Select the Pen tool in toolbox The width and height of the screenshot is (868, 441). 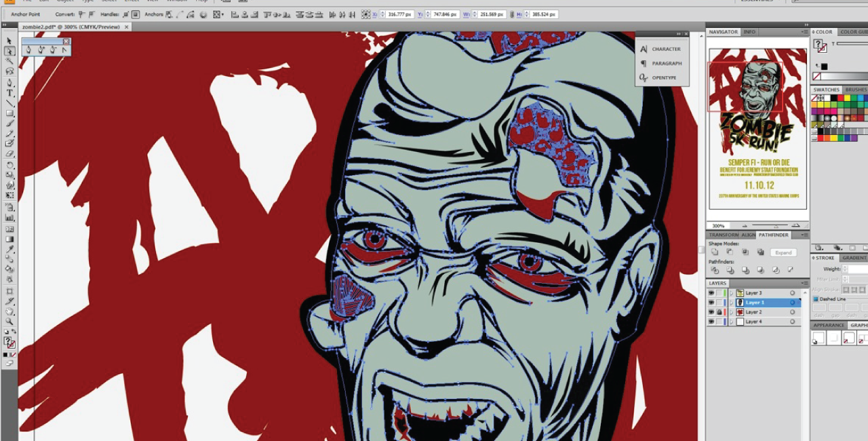[x=9, y=82]
